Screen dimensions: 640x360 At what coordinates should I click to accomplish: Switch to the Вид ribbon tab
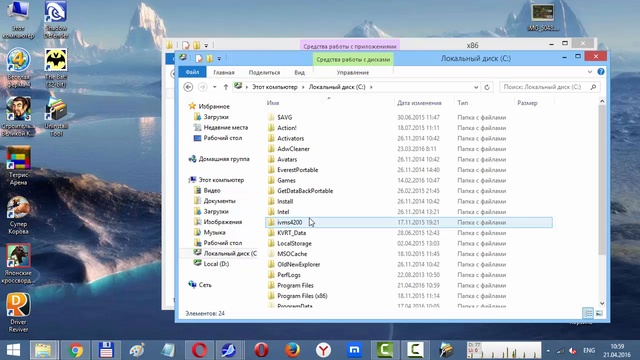point(299,72)
